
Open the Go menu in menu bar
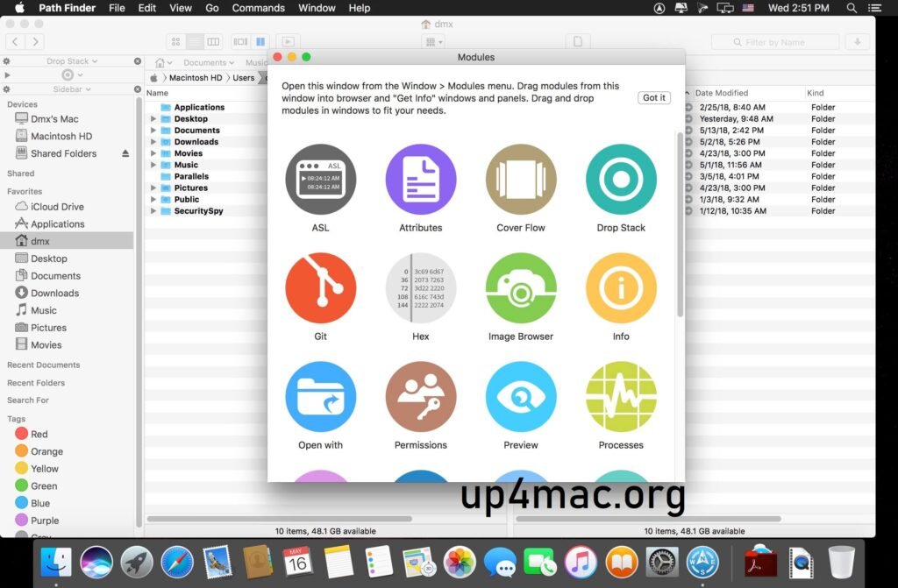pos(212,8)
